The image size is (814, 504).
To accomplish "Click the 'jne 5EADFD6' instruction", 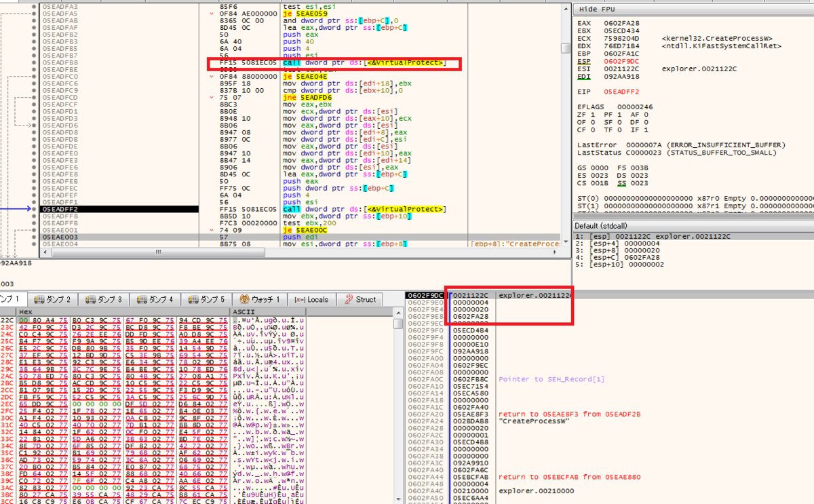I will (x=307, y=98).
